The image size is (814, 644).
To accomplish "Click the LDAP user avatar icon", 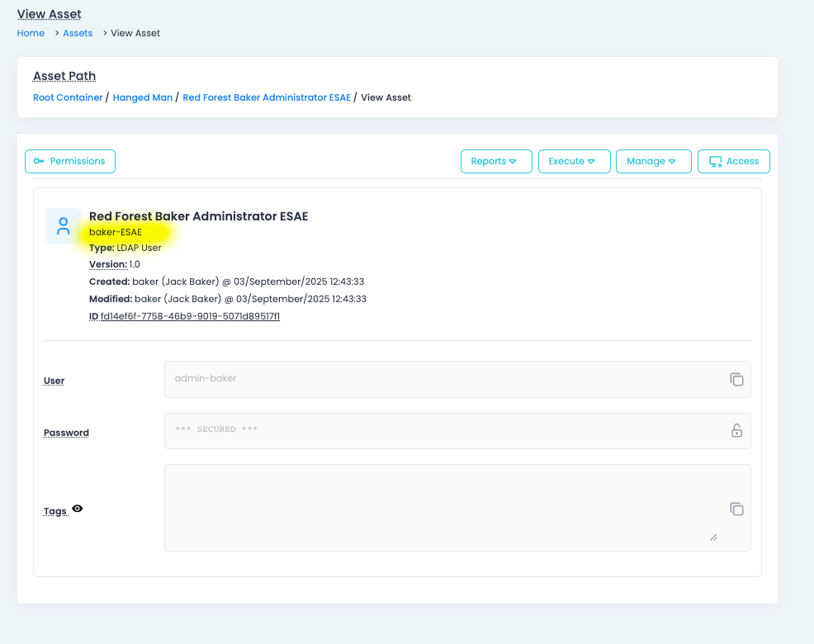I will [63, 226].
